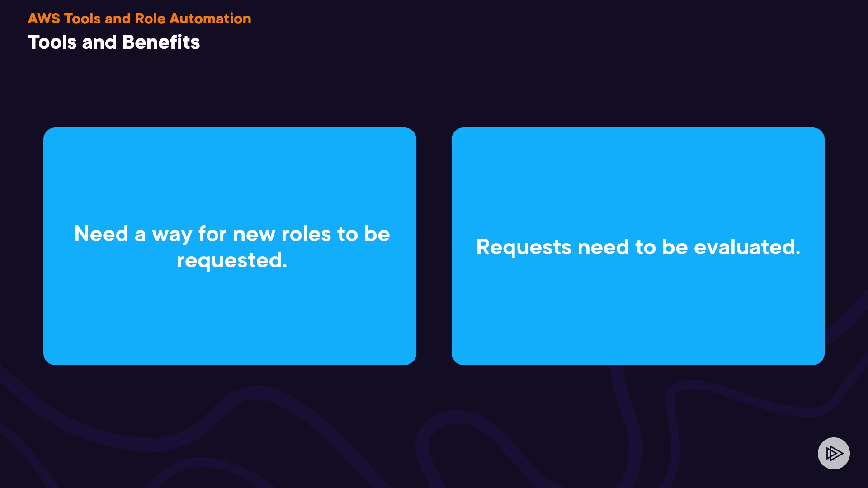Click the word 'Tools' in the white title
868x488 pixels.
[52, 42]
